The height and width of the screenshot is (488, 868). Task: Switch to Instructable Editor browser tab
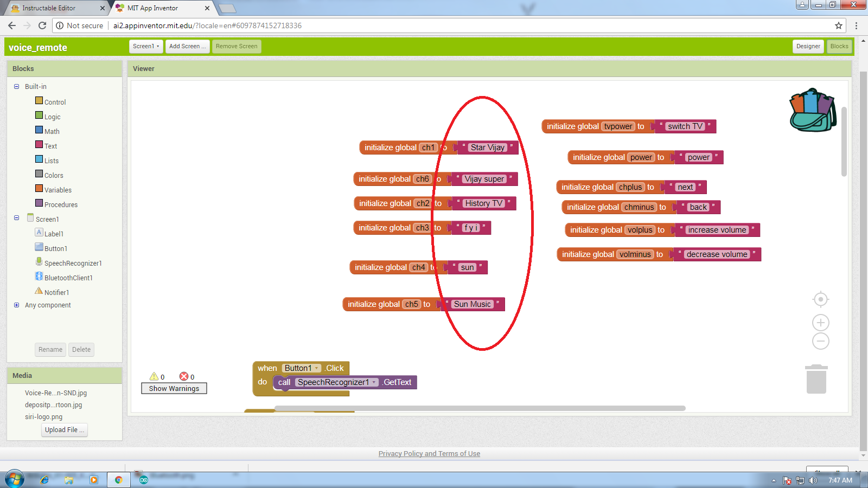click(54, 8)
